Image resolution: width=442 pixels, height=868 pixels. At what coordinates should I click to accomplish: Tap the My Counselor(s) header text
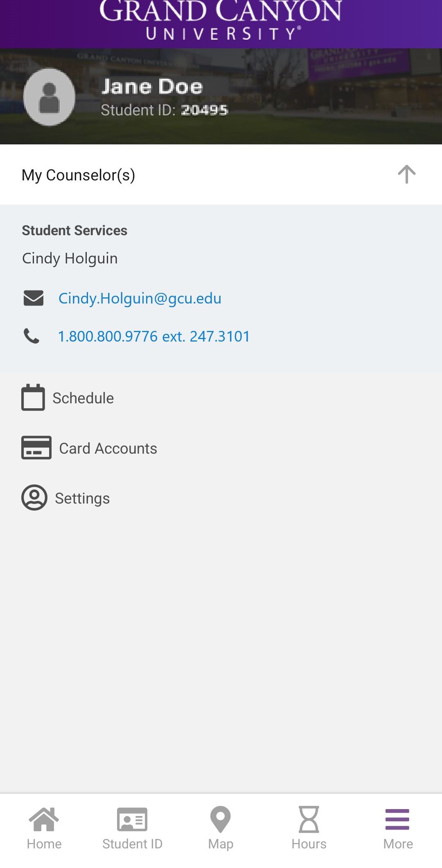pos(78,175)
